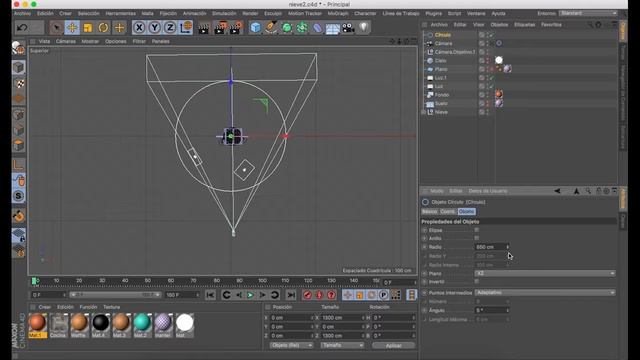Toggle the Luz.1 enabled checkmark
Screen dimensions: 640x360
(x=491, y=78)
